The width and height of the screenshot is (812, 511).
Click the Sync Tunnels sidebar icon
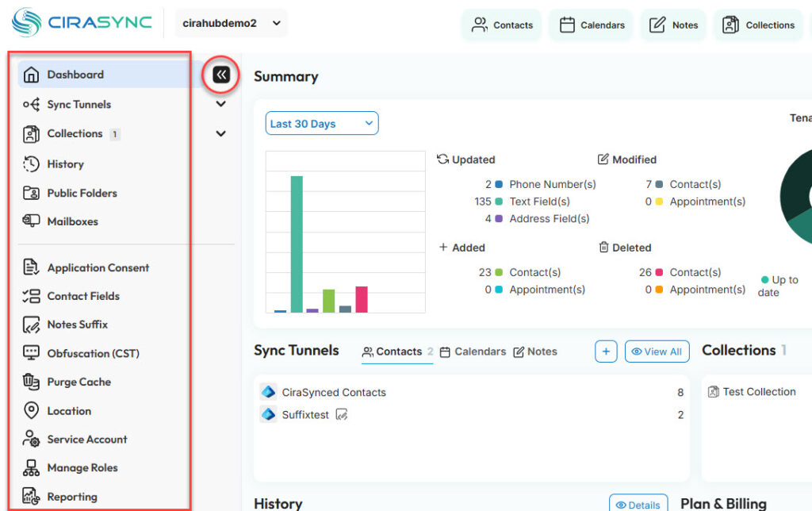[x=31, y=105]
